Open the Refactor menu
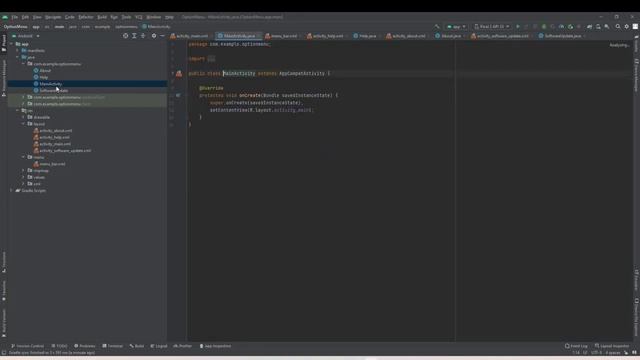This screenshot has width=640, height=360. [x=86, y=17]
